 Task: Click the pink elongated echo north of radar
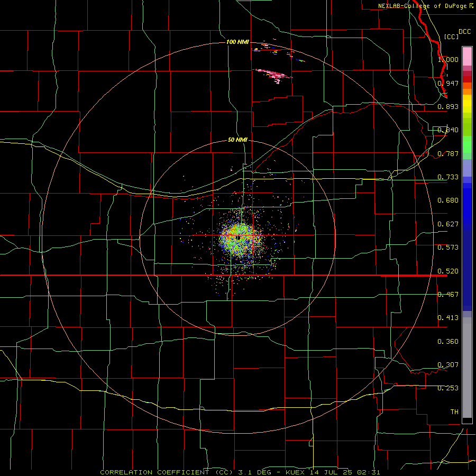[x=273, y=75]
